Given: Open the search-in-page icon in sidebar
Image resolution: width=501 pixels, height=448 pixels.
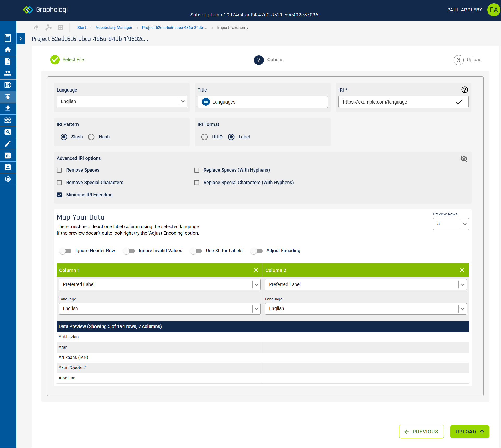Looking at the screenshot, I should coord(8,132).
